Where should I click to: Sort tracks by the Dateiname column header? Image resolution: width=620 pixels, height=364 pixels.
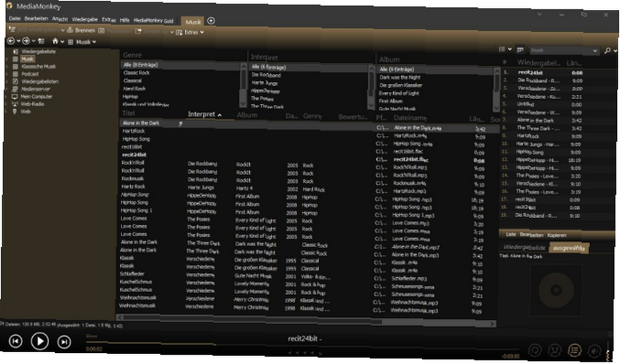[410, 118]
